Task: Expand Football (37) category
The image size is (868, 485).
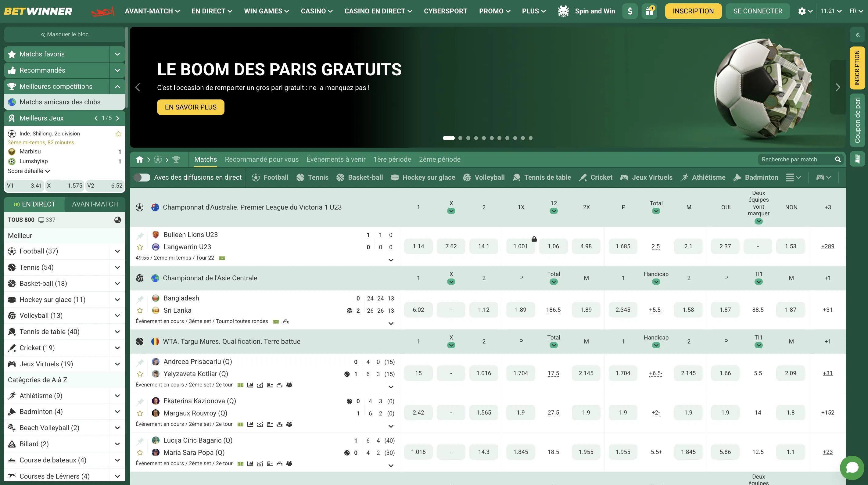Action: [x=117, y=251]
